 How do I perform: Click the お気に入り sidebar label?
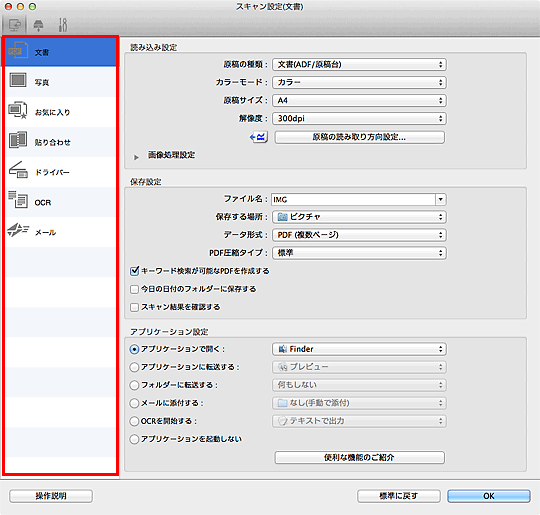click(52, 113)
